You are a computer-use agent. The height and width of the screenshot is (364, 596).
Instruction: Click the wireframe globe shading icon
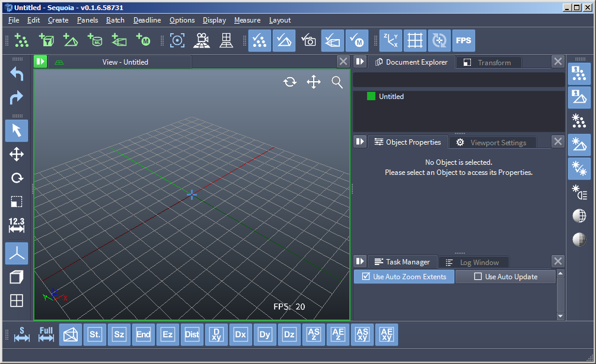[x=579, y=216]
